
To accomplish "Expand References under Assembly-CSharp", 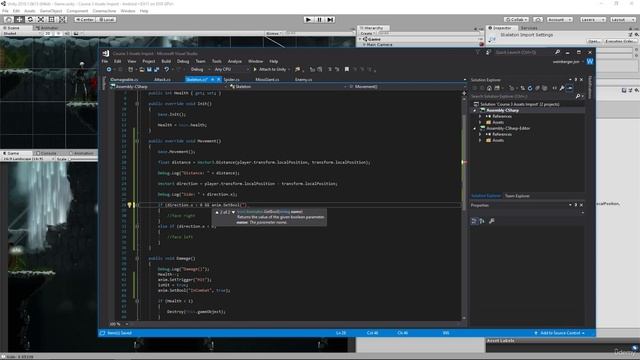I will (x=480, y=116).
